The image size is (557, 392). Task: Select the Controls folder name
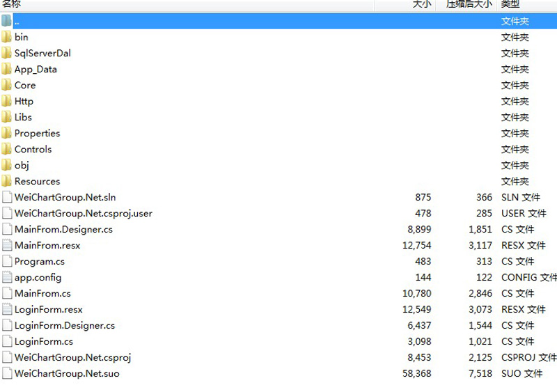click(33, 149)
